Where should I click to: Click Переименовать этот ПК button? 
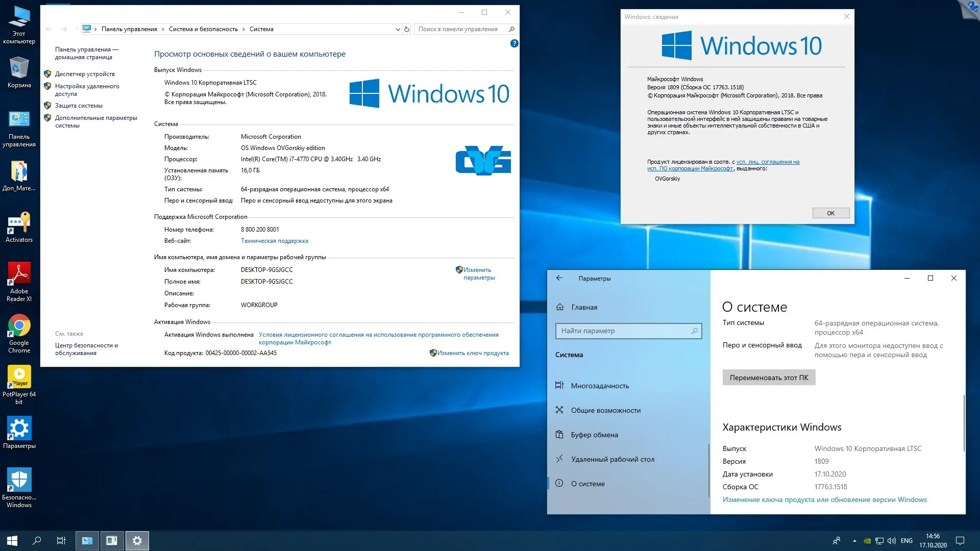coord(769,378)
